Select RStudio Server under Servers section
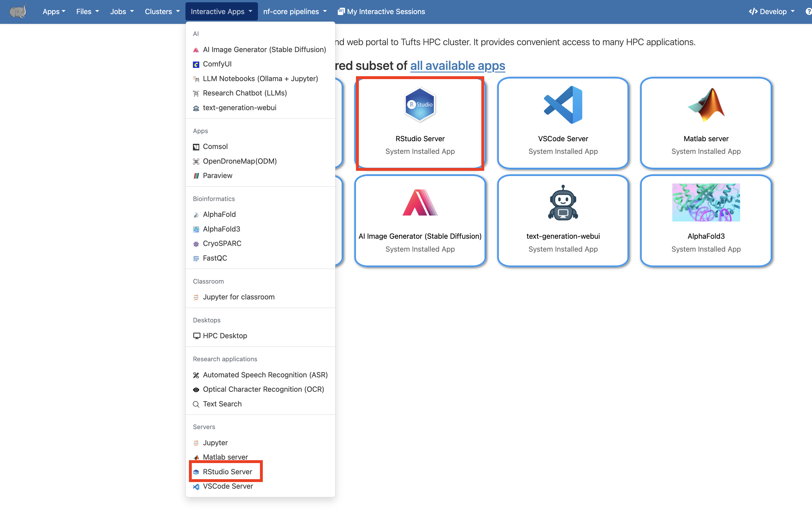The height and width of the screenshot is (520, 812). (227, 471)
